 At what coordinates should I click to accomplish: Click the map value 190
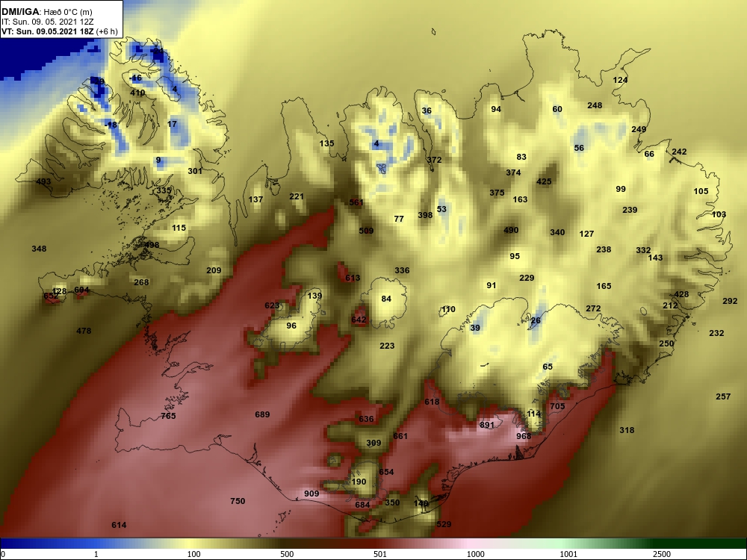pos(359,482)
